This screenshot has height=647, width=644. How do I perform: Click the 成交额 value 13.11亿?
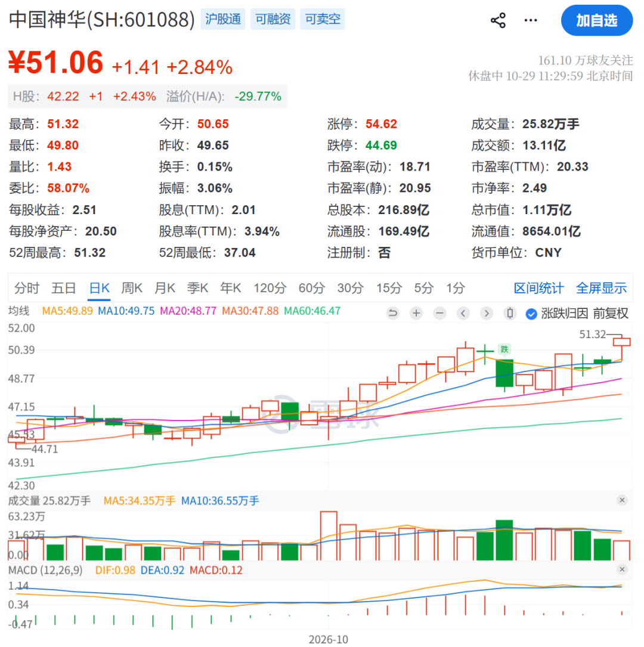(544, 146)
